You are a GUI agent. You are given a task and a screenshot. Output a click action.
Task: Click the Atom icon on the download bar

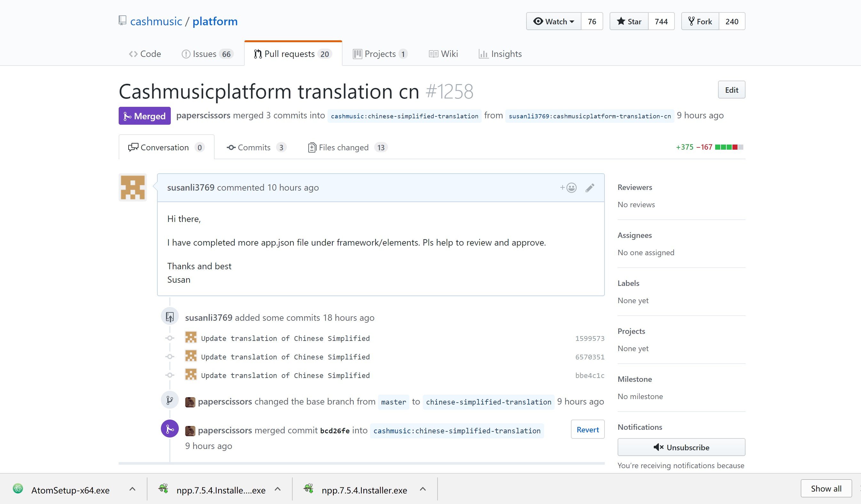[x=18, y=489]
